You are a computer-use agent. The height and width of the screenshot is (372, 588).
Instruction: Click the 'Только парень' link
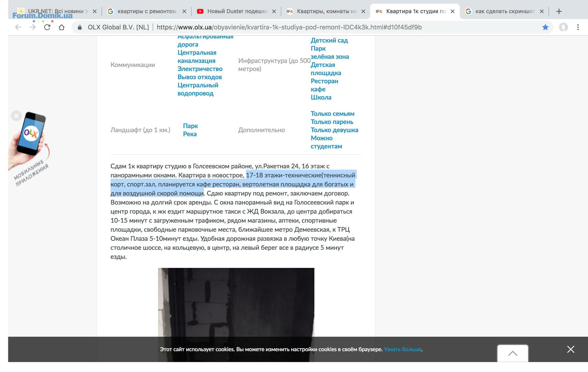[x=332, y=122]
